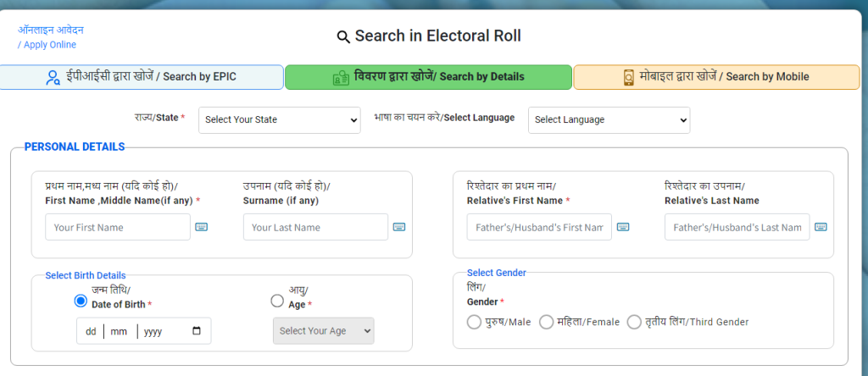Click the search magnifier icon in heading

(x=343, y=36)
